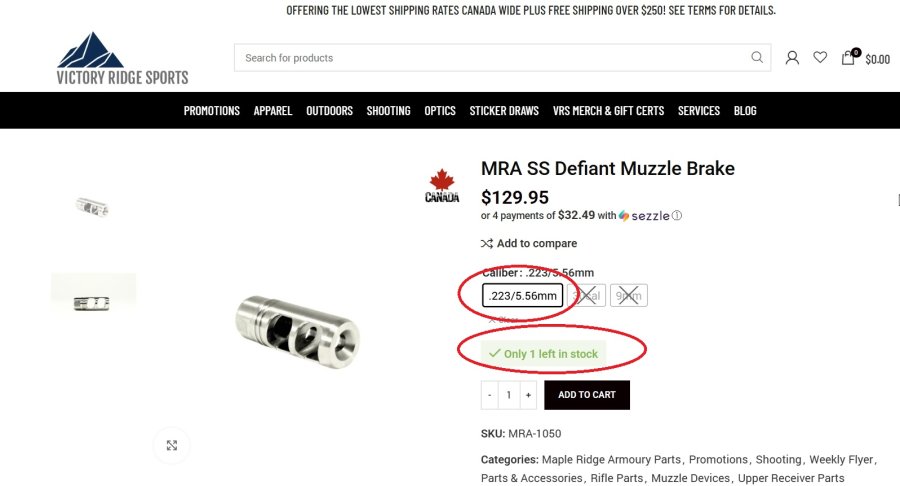
Task: Click the Sezzle info icon
Action: (x=677, y=216)
